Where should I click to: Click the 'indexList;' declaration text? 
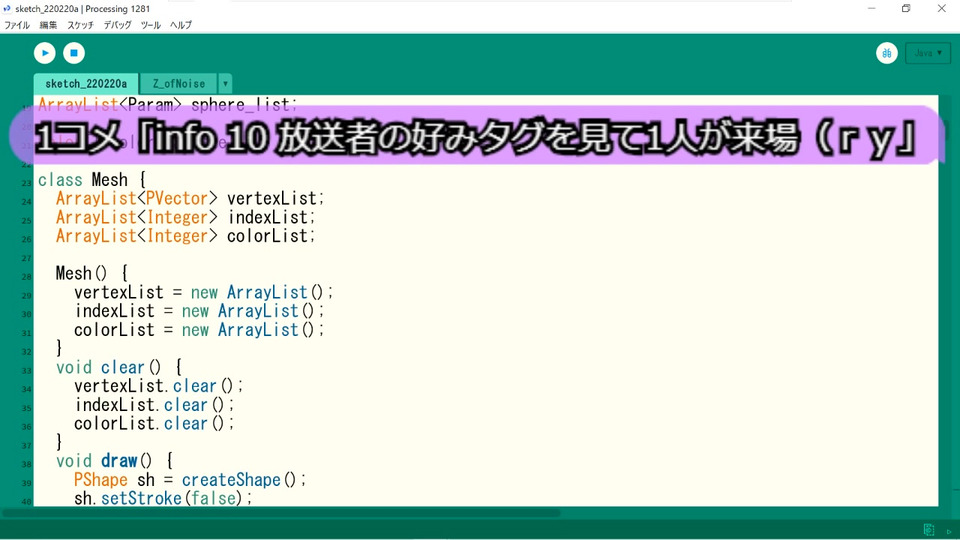(271, 218)
